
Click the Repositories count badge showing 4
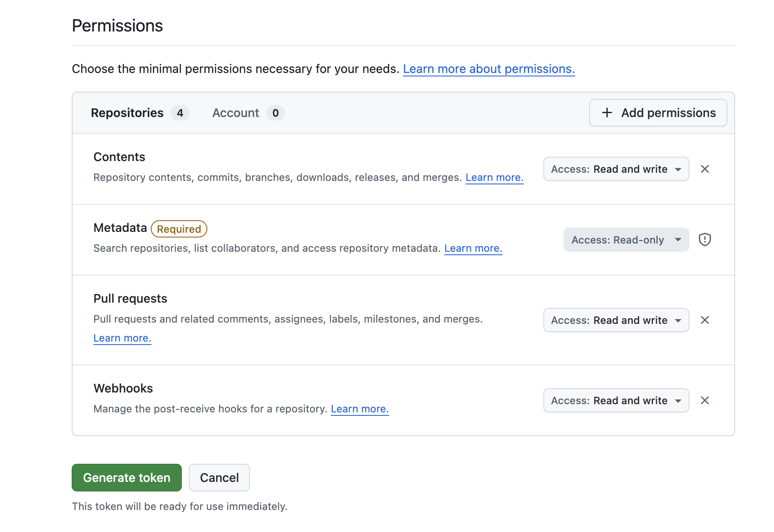point(180,113)
